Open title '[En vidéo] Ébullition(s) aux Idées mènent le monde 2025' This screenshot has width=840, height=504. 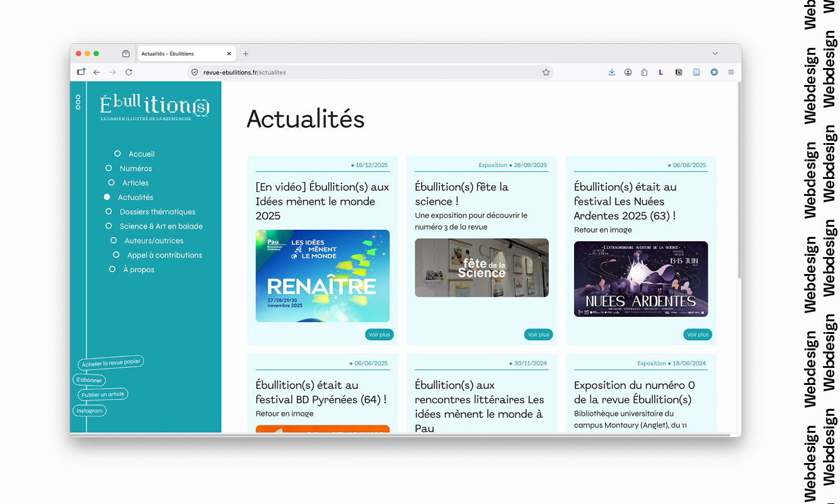323,202
